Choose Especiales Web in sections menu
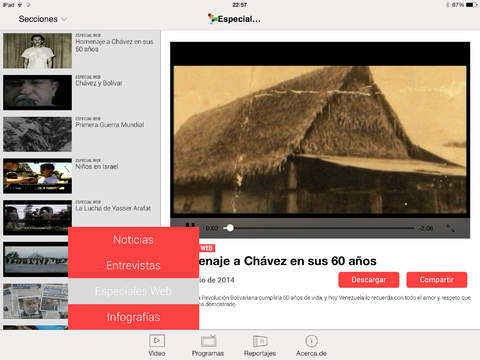This screenshot has width=480, height=360. click(133, 291)
